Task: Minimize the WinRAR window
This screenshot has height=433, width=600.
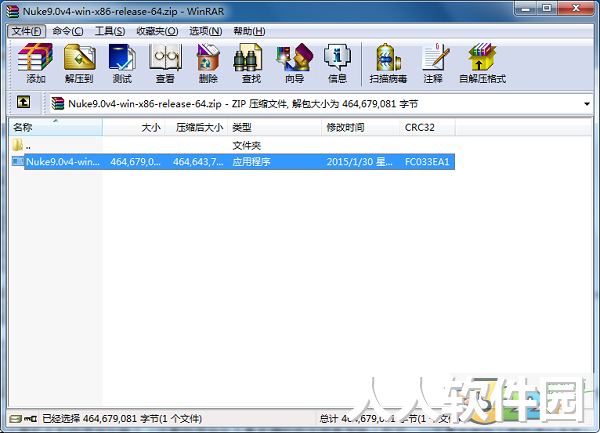Action: (525, 8)
